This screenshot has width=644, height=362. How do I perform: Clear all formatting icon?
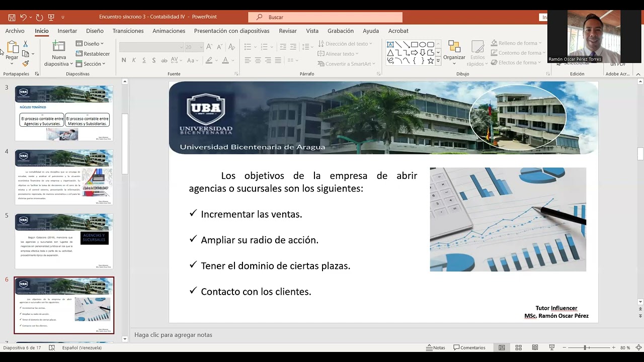[x=231, y=47]
